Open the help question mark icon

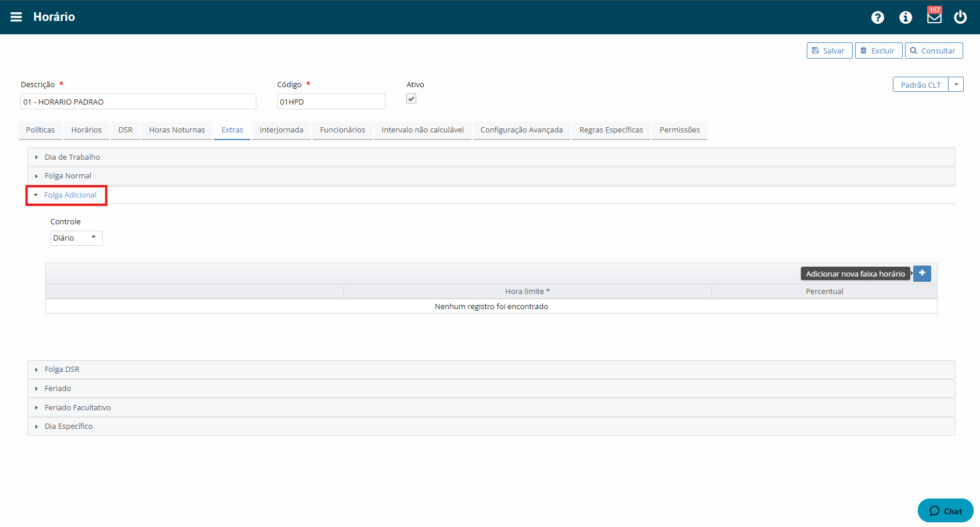[878, 17]
